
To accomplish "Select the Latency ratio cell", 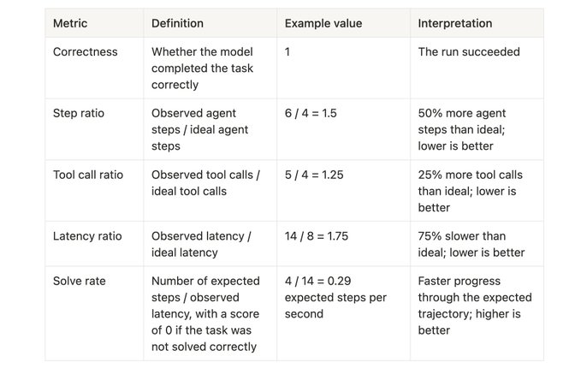I will (87, 236).
